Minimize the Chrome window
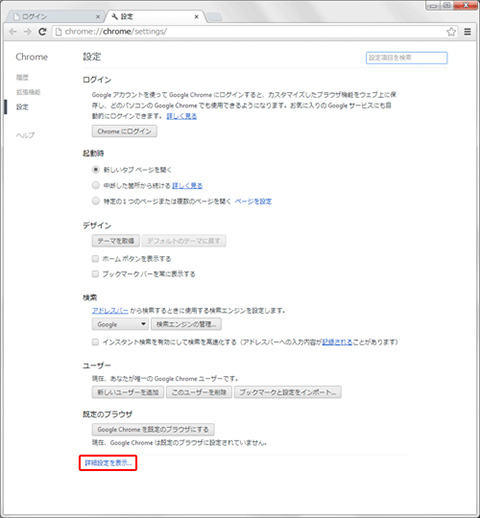The width and height of the screenshot is (480, 518). (433, 5)
